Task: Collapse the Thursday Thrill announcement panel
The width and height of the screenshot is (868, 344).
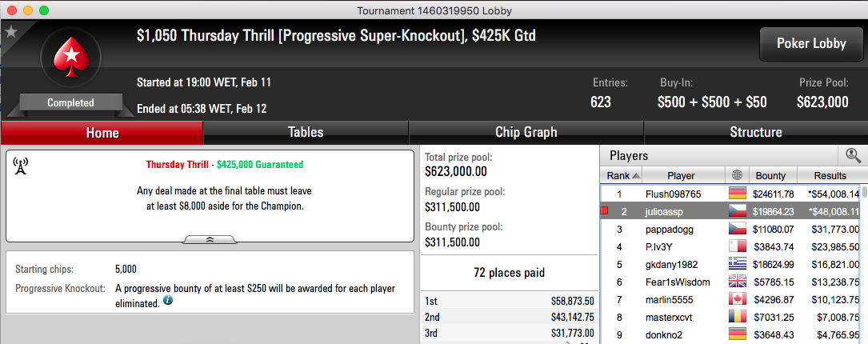Action: 210,239
